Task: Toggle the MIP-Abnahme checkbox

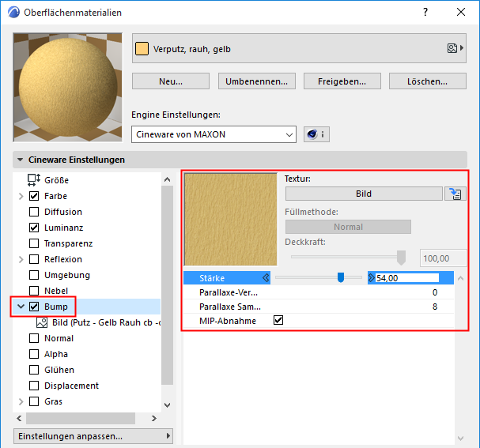Action: (278, 321)
